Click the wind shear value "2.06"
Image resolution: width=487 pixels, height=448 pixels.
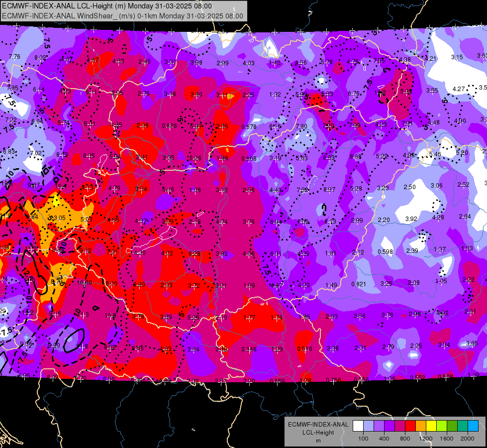[x=143, y=125]
